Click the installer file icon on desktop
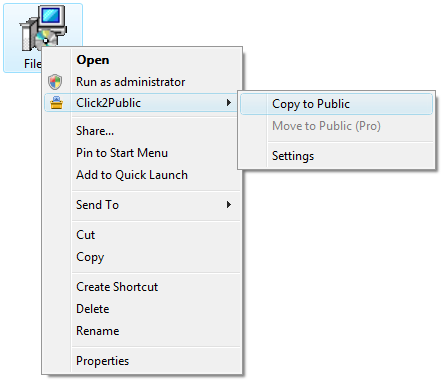441x381 pixels. (43, 28)
